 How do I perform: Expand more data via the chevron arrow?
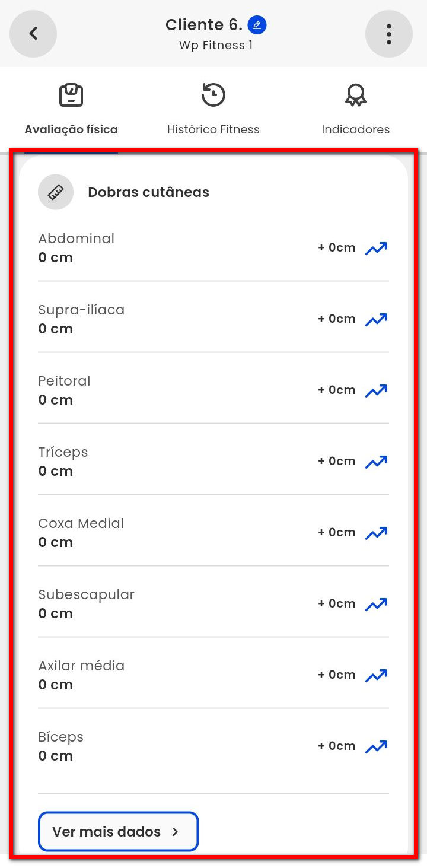pyautogui.click(x=175, y=832)
